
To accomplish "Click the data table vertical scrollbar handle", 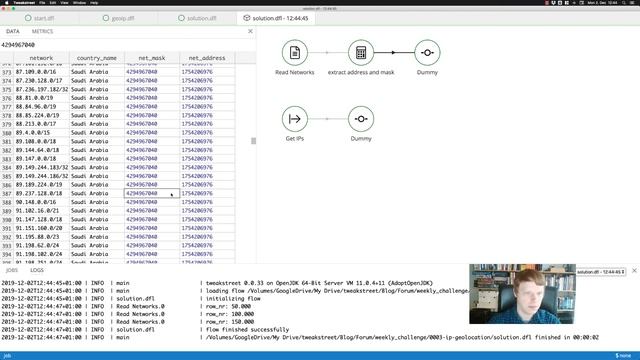I will pos(253,141).
